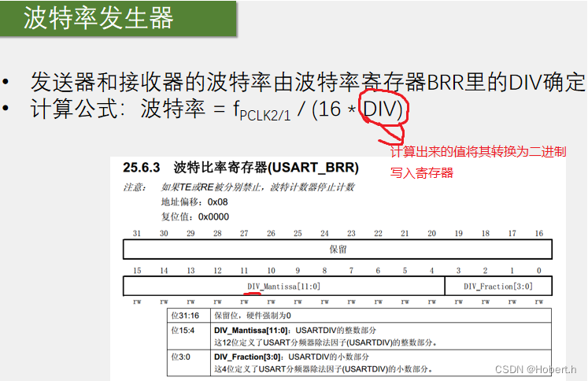This screenshot has width=588, height=381.
Task: Click the note line 如果TE或RE被分别禁止
Action: [257, 187]
